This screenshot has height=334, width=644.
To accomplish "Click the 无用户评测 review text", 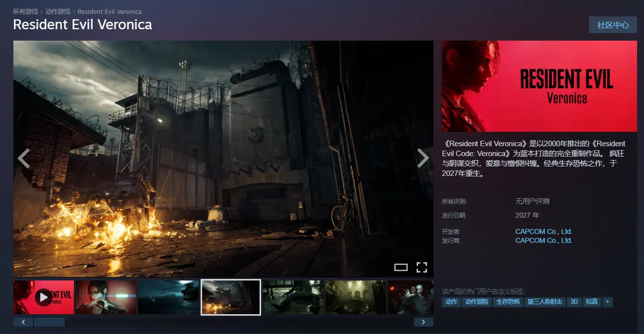I will click(532, 201).
